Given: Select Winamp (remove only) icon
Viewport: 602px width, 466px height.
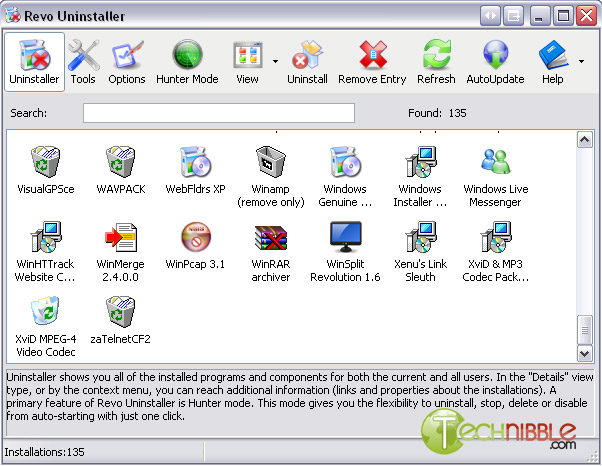Looking at the screenshot, I should click(x=271, y=161).
